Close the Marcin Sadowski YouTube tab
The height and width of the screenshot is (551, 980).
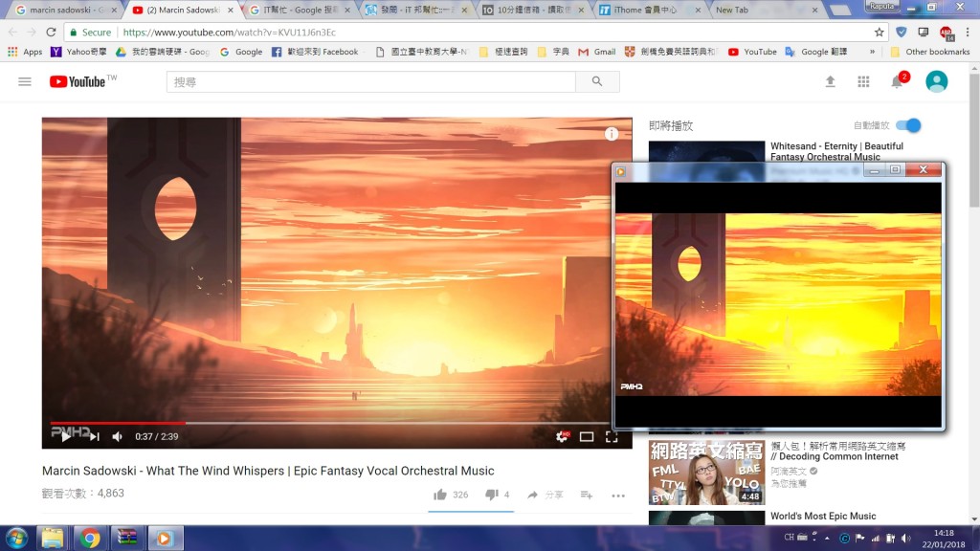230,10
